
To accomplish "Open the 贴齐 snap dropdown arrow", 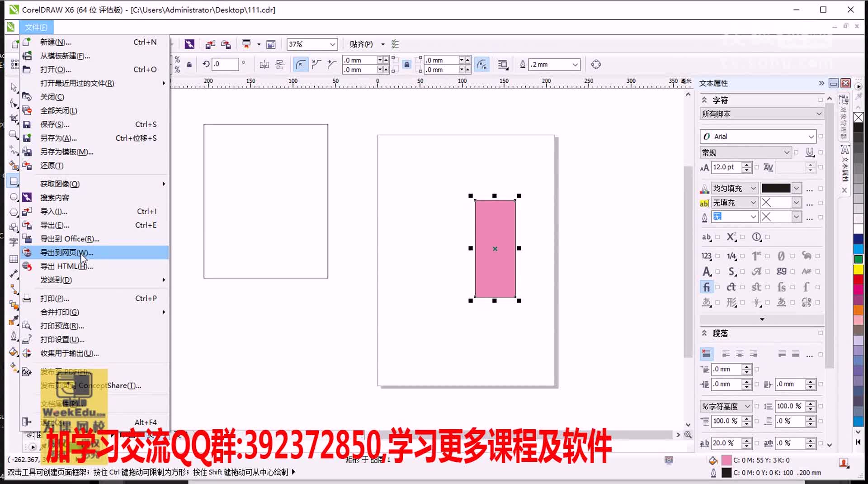I will [383, 44].
